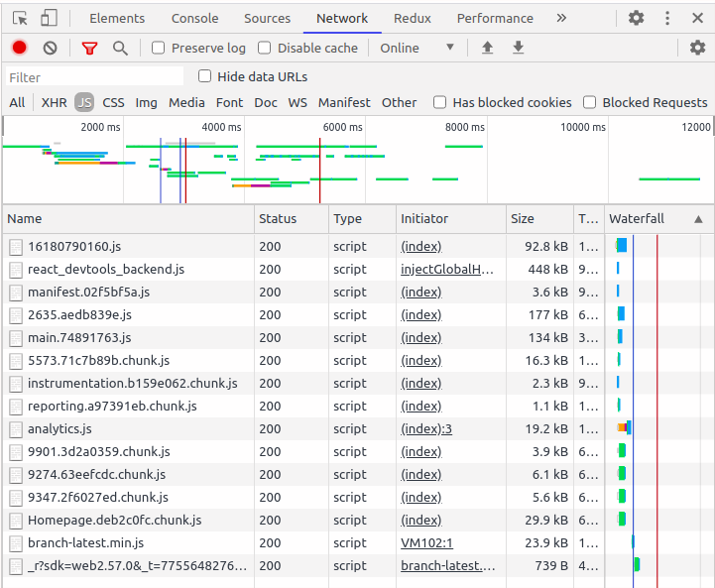The width and height of the screenshot is (715, 588).
Task: Import HAR file with upload arrow
Action: [x=488, y=48]
